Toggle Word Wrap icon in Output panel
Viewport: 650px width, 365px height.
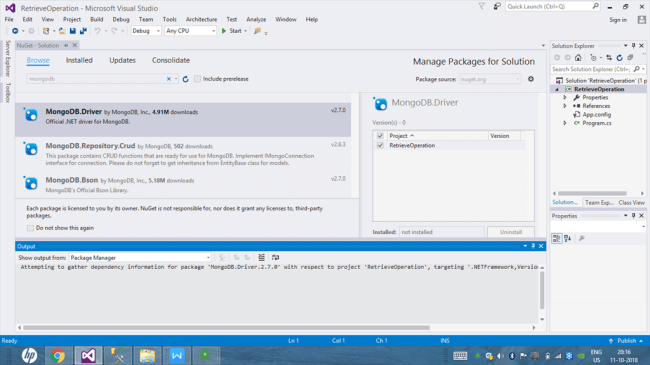click(275, 258)
